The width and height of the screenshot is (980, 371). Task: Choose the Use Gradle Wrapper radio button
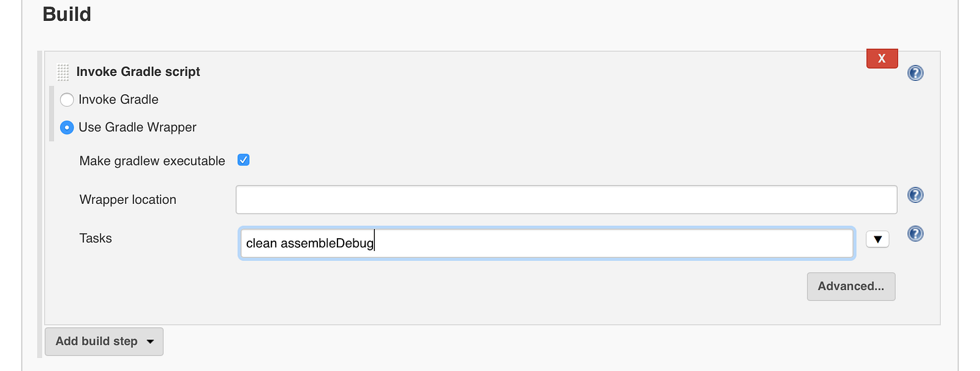67,127
